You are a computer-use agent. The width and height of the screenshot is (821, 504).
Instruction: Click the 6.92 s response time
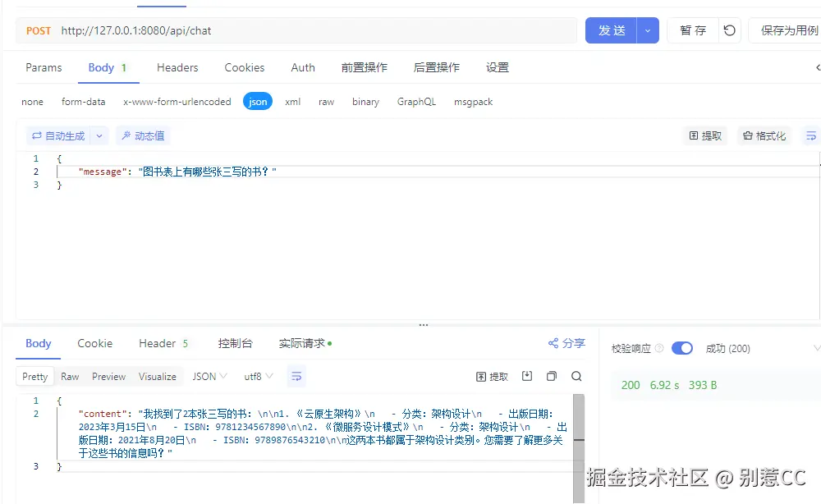(664, 385)
